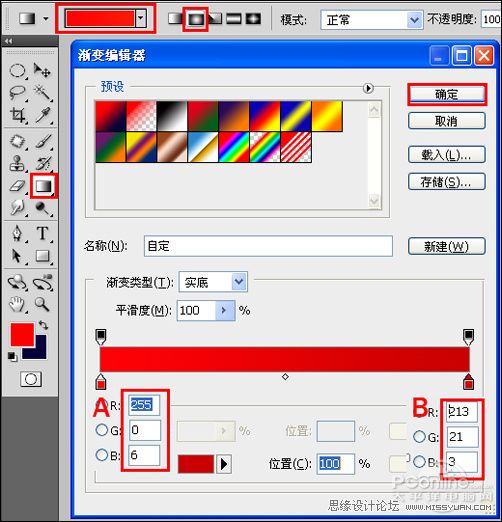The width and height of the screenshot is (502, 522).
Task: Toggle Quick Mask mode
Action: coord(31,379)
